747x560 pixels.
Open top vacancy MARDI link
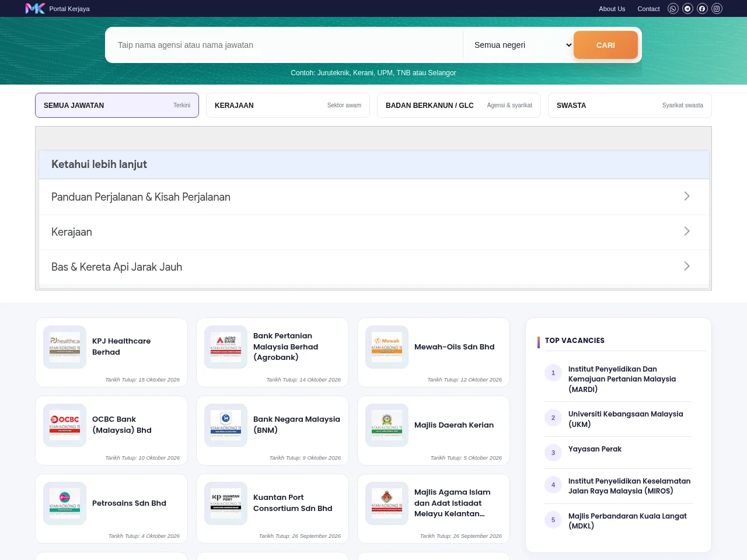tap(622, 379)
